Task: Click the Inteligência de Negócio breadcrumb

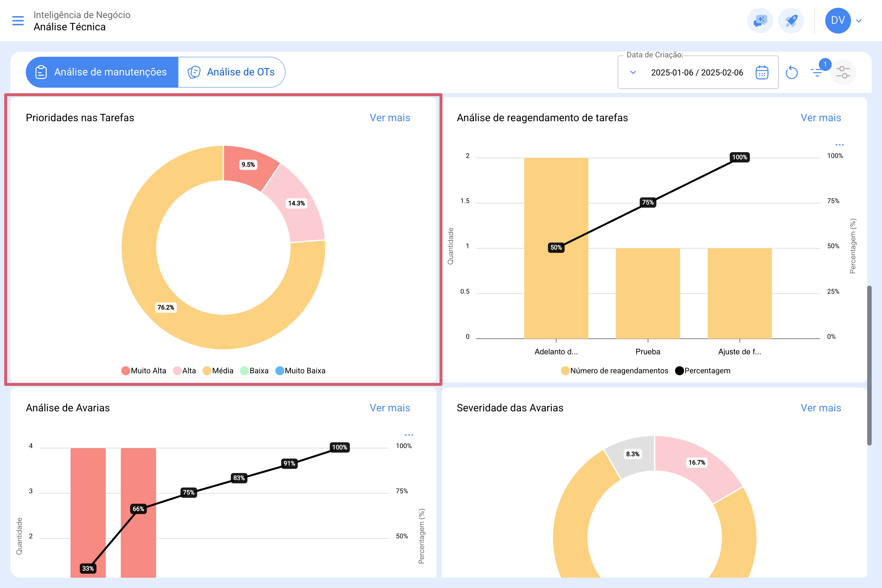Action: (82, 15)
